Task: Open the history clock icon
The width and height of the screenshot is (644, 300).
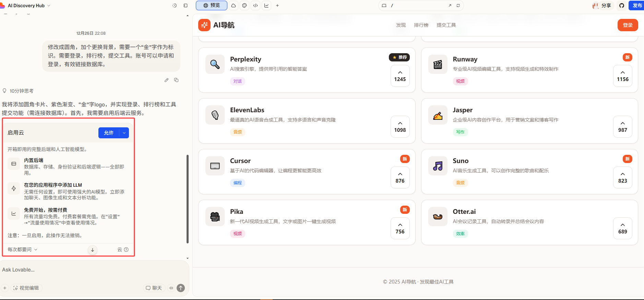Action: [175, 5]
